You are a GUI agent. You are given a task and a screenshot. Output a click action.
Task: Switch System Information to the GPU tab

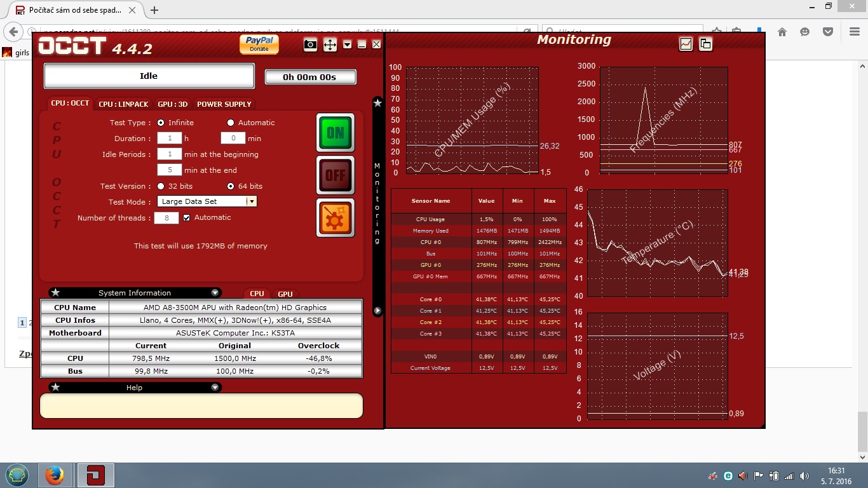click(x=285, y=294)
